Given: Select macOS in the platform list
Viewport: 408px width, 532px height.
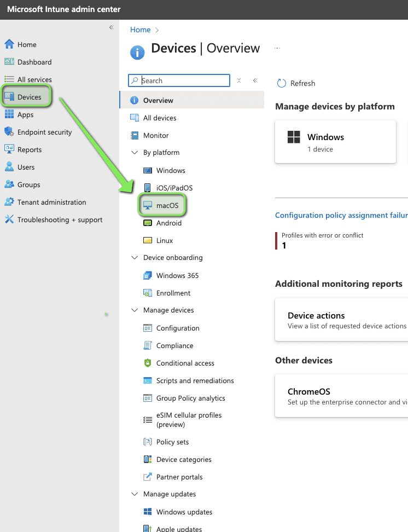Looking at the screenshot, I should [x=167, y=205].
